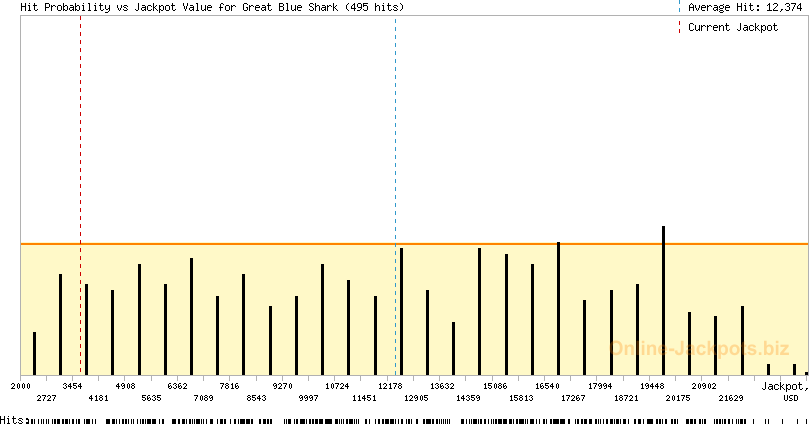This screenshot has width=810, height=425.
Task: Click the Jackpot, USD axis caption
Action: 783,391
